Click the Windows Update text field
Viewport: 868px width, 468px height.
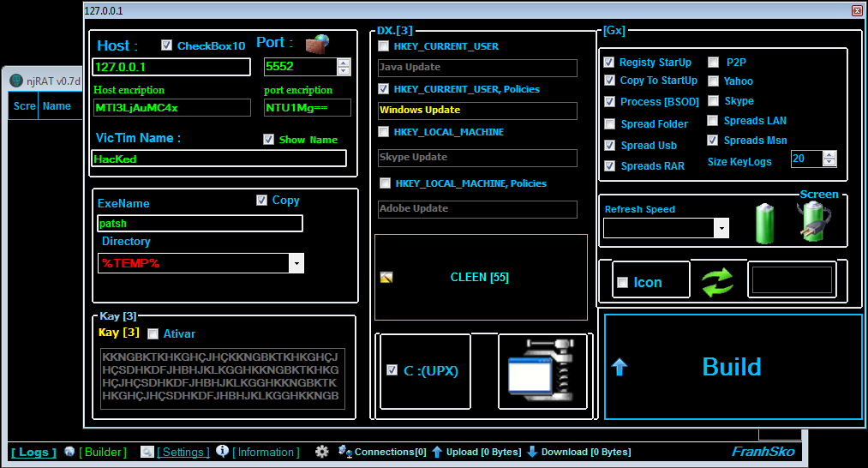tap(477, 111)
